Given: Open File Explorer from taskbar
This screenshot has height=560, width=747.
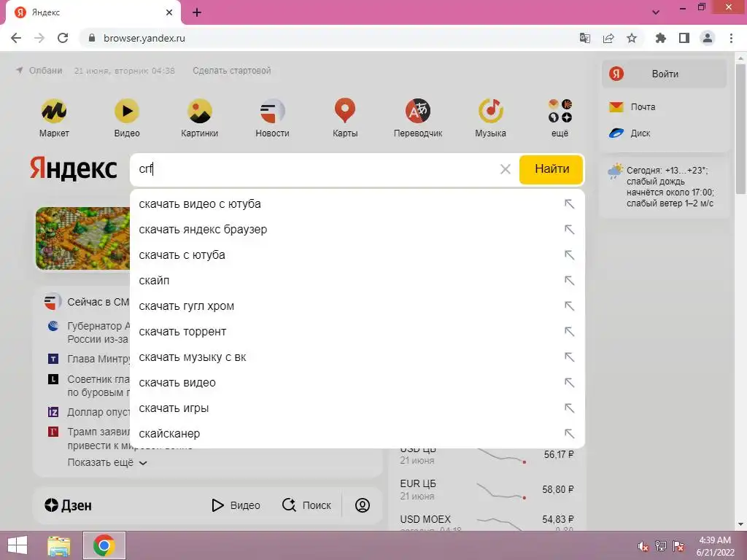Looking at the screenshot, I should coord(59,545).
